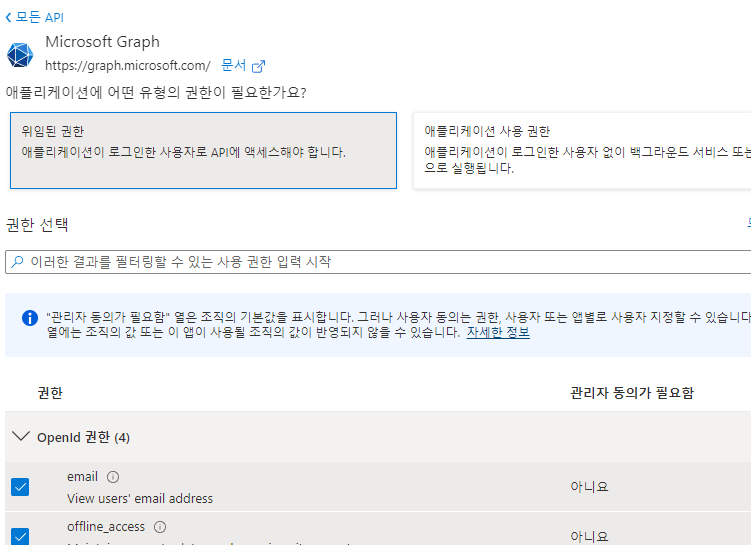Click the 'View users' email address' description
Viewport: 751px width, 545px height.
(x=140, y=499)
